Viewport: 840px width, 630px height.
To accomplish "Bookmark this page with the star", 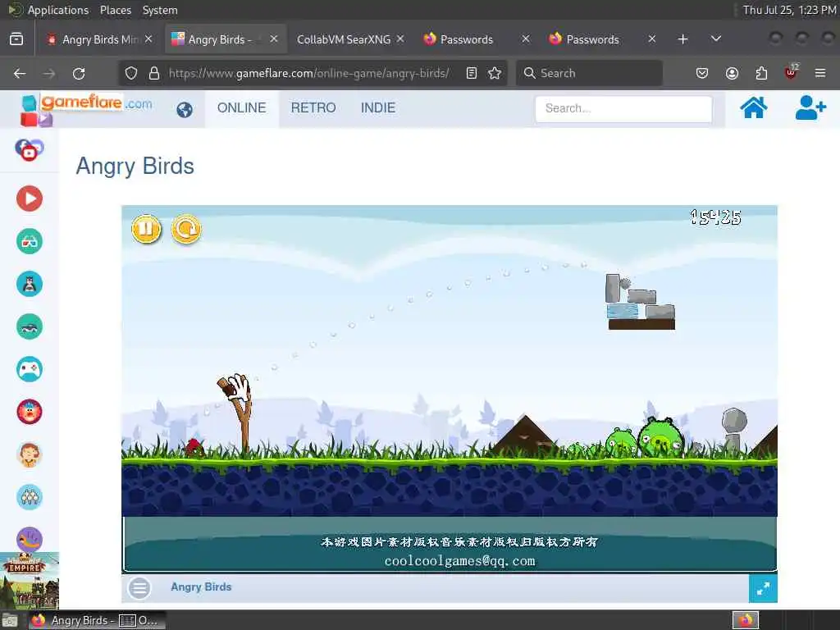I will 495,73.
